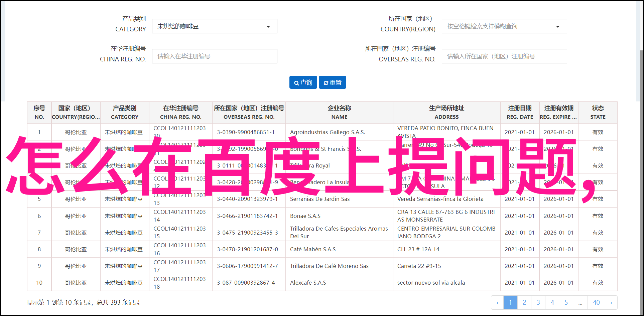Click address Vereda Serranias-finca la Glorieta
644x317 pixels.
click(x=440, y=199)
